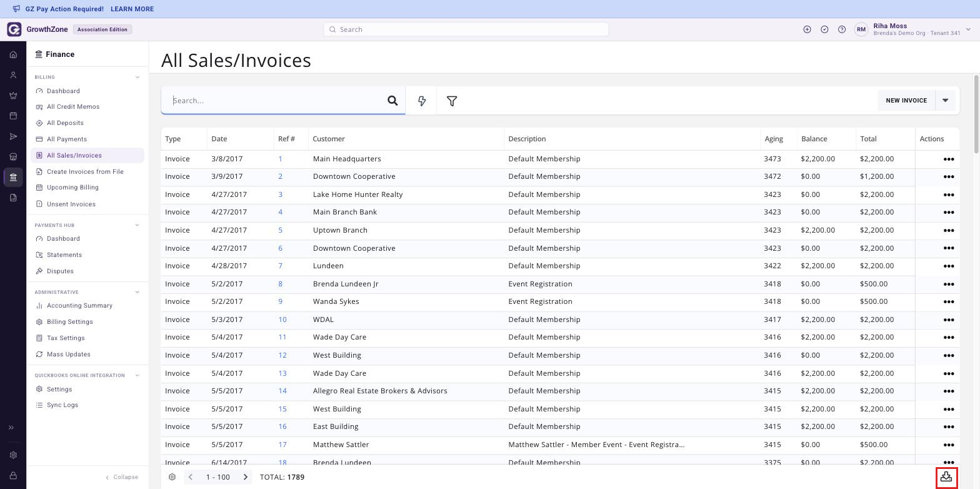
Task: Click the NEW INVOICE button
Action: (x=906, y=101)
